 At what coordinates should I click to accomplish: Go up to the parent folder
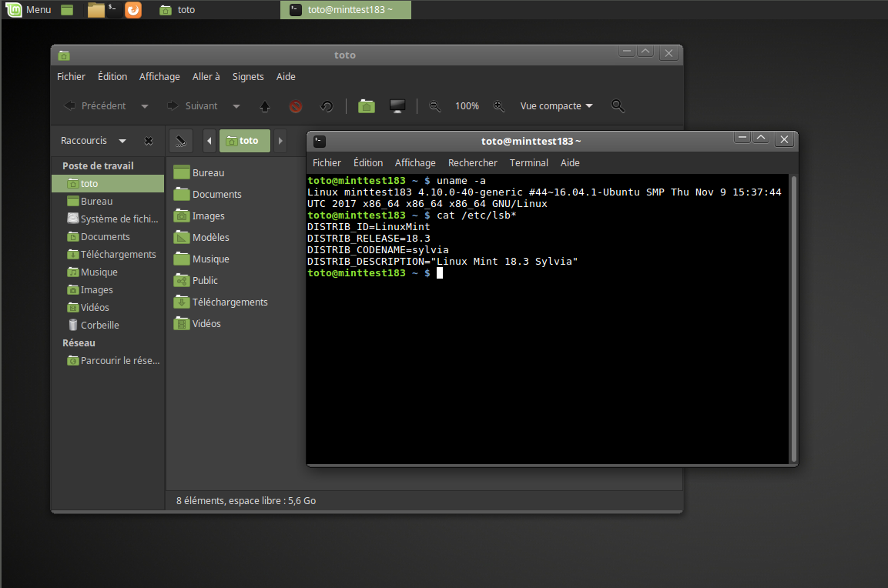coord(265,106)
